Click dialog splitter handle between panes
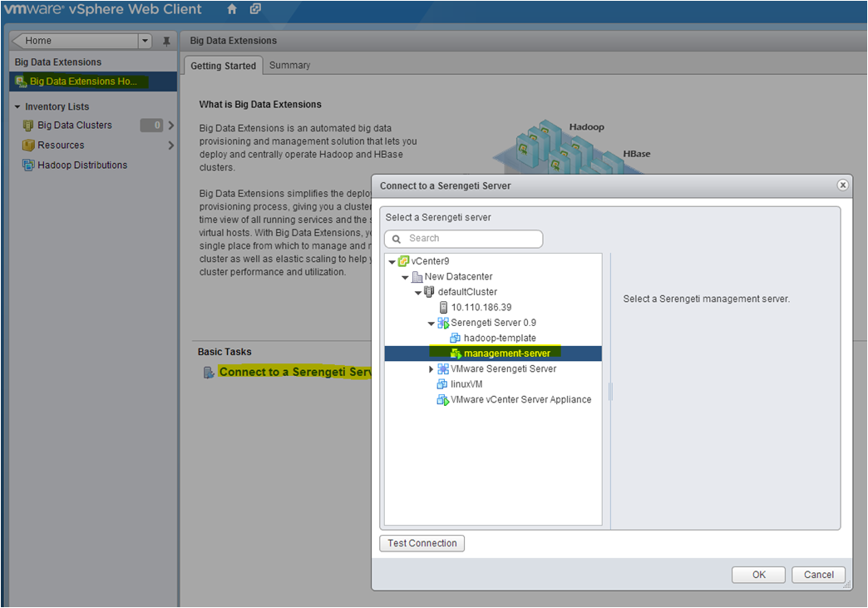 pyautogui.click(x=610, y=392)
